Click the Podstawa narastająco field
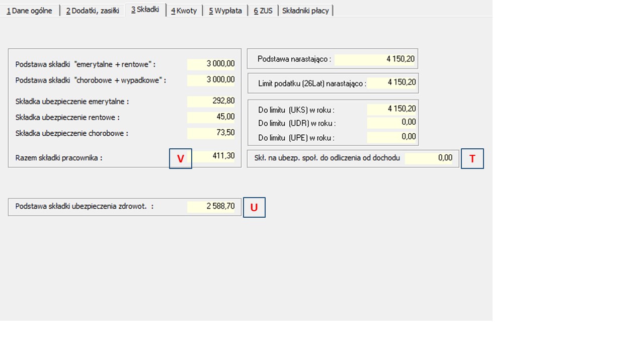 point(375,59)
